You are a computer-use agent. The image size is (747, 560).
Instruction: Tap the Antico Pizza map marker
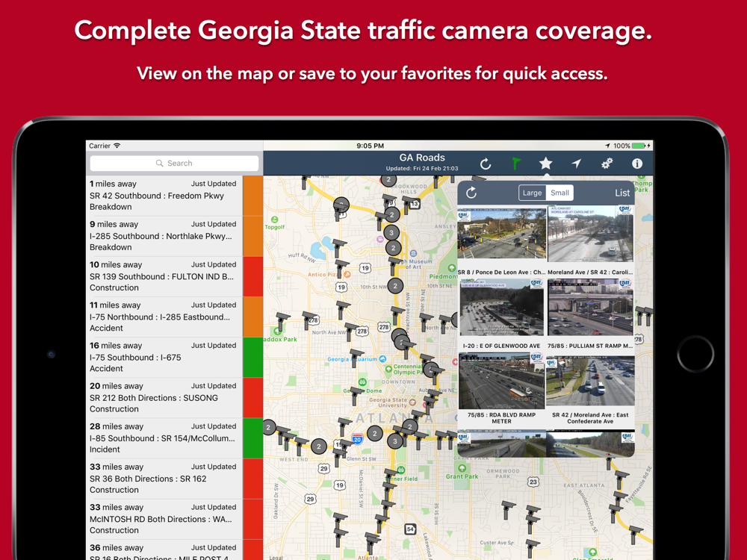[x=348, y=274]
